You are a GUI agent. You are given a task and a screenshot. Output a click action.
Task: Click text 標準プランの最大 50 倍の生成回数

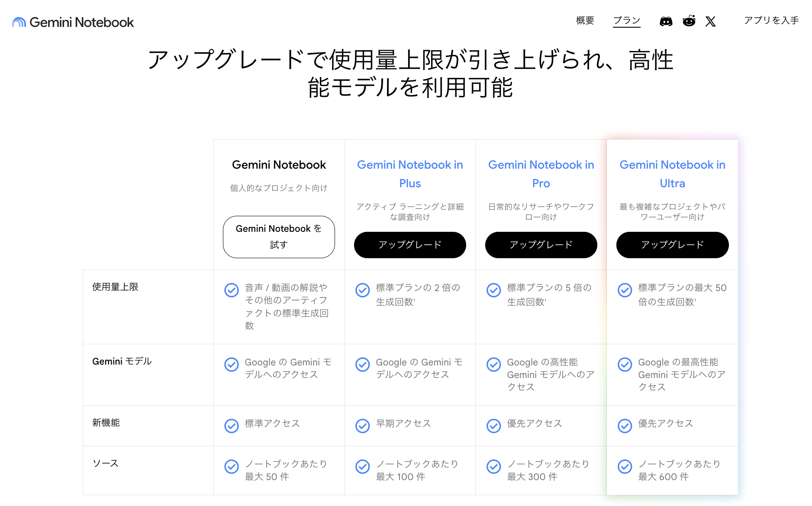tap(682, 295)
